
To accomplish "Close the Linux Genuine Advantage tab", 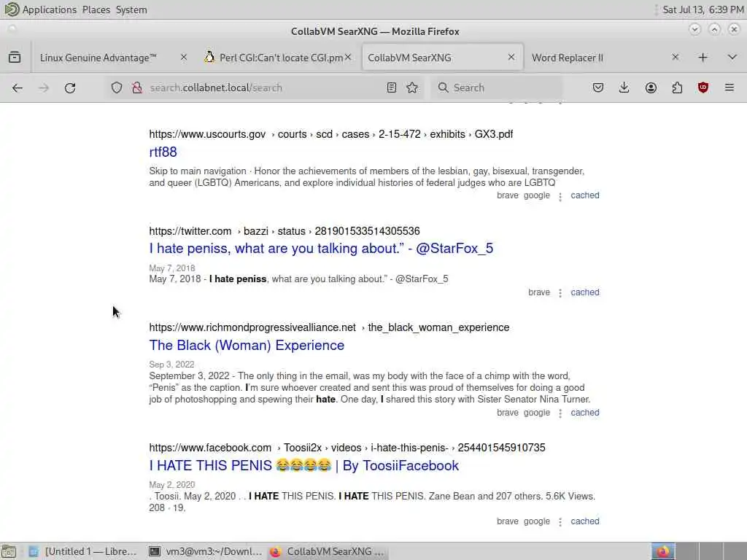I will point(183,57).
